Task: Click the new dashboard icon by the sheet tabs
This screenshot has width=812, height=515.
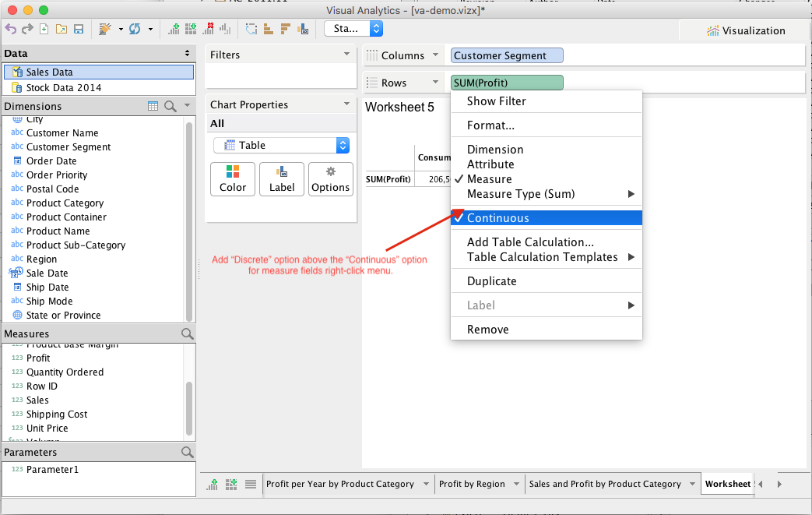Action: [x=231, y=485]
